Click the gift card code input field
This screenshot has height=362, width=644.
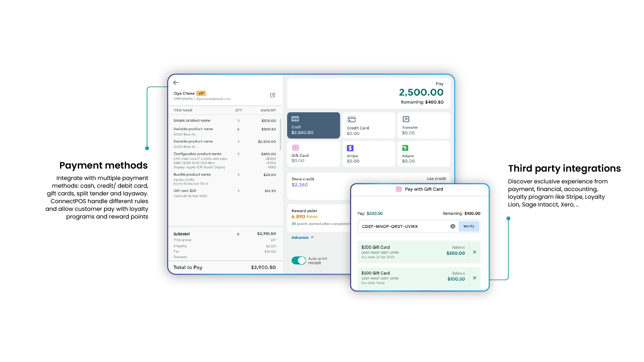coord(405,226)
